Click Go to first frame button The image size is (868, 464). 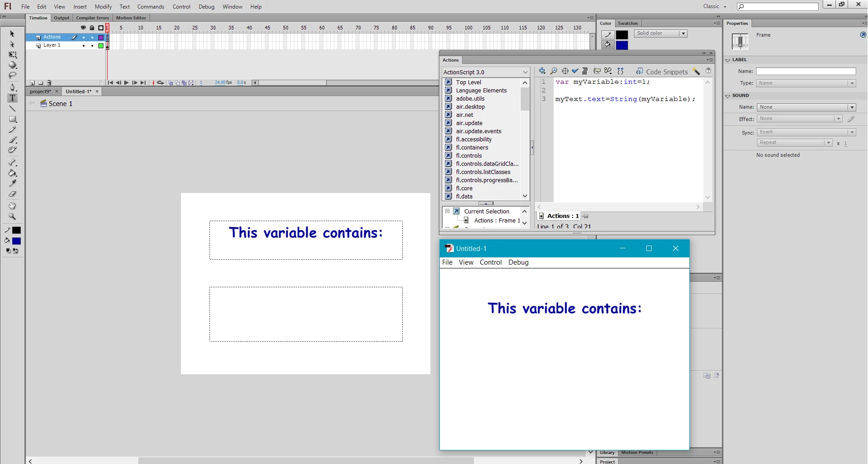coord(110,83)
